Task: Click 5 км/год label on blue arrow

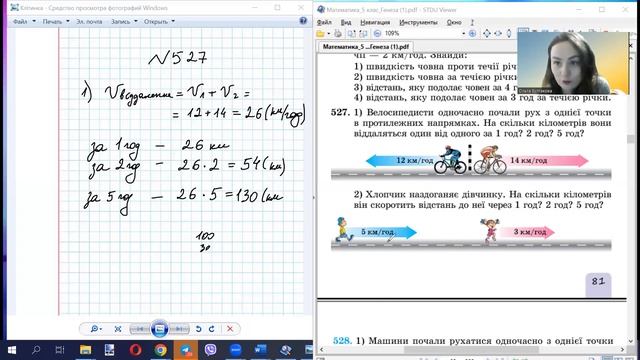Action: 378,232
